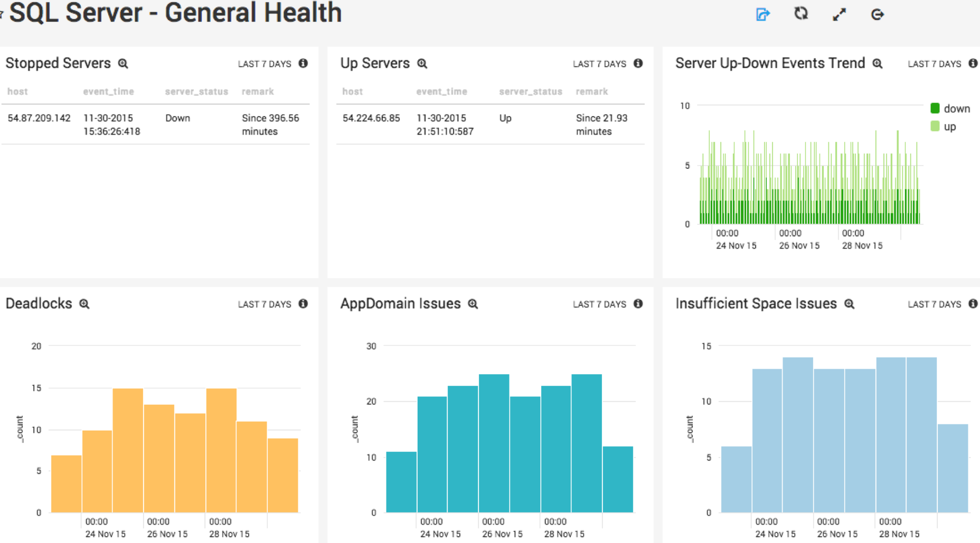This screenshot has height=543, width=980.
Task: Click LAST 7 DAYS on Up-Down Events Trend
Action: point(935,64)
